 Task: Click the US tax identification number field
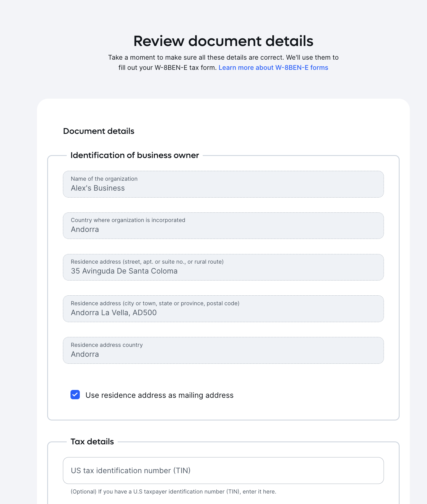223,471
